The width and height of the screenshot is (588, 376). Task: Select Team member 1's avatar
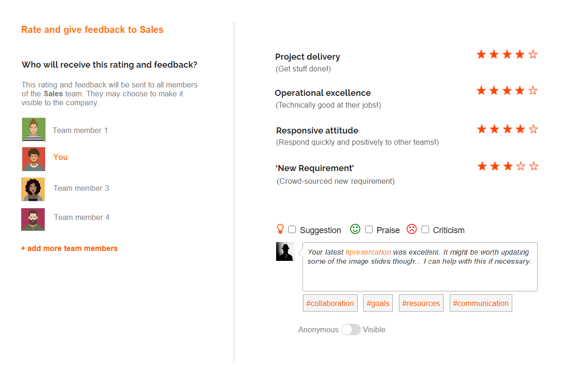34,130
